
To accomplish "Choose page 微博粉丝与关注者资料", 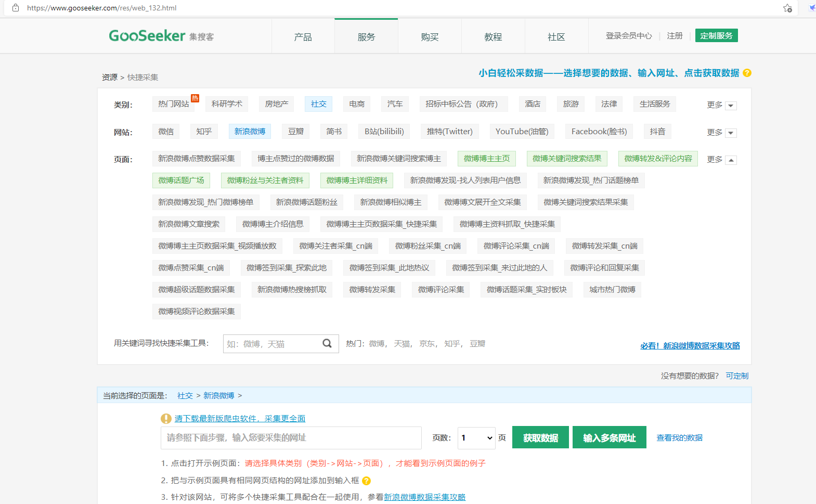I will tap(265, 180).
